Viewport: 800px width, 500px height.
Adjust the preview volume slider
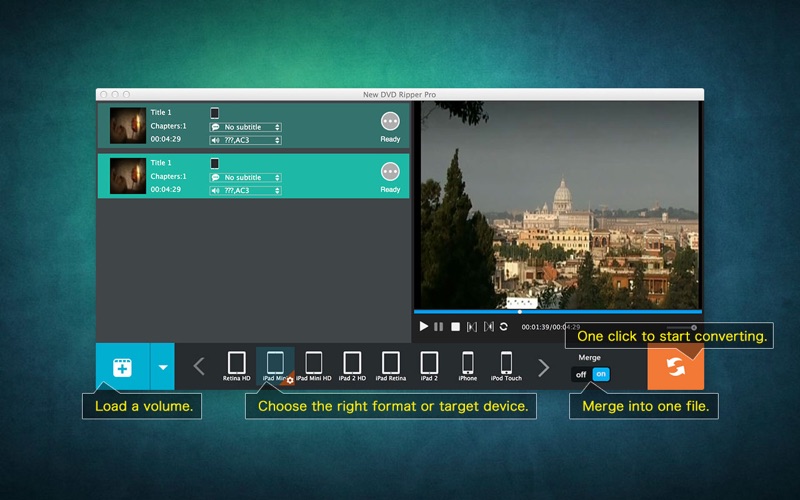[x=681, y=328]
